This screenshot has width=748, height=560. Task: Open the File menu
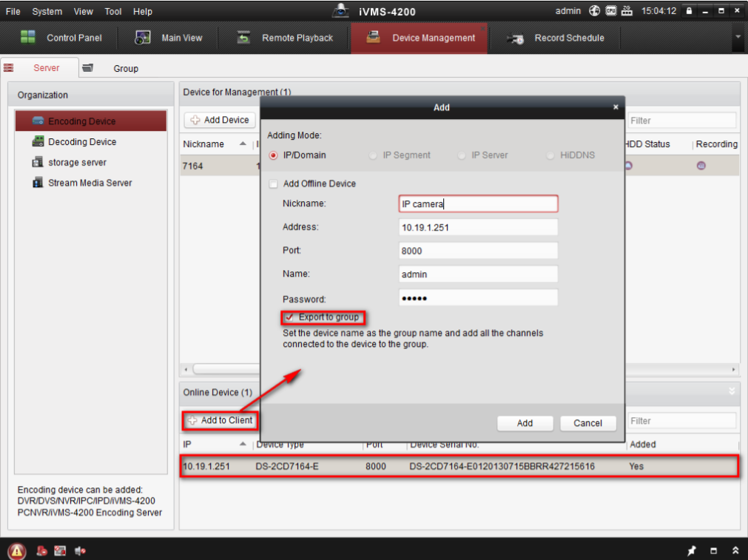[x=13, y=11]
